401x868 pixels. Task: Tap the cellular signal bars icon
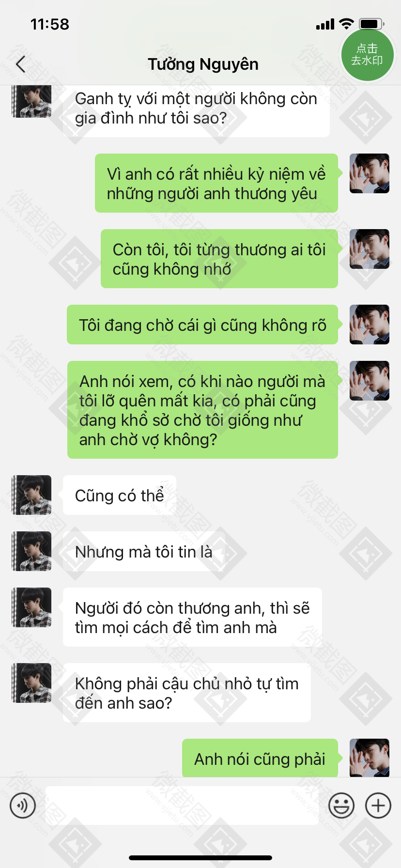point(325,24)
